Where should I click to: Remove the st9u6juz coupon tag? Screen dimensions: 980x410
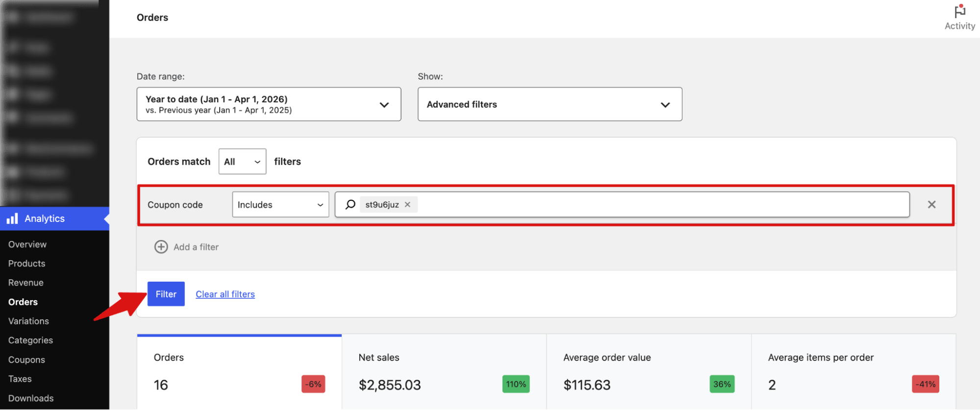[x=407, y=204]
